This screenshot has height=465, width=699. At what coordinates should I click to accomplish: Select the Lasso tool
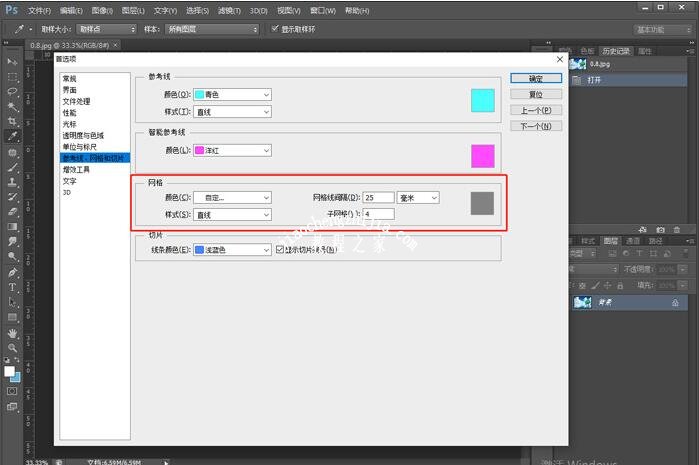pos(12,91)
